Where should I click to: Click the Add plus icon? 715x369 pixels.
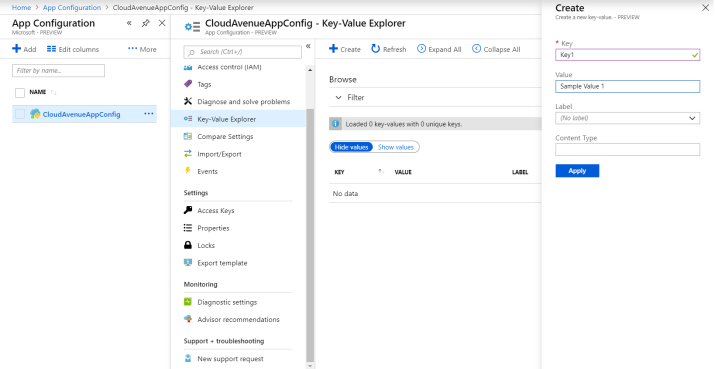(x=16, y=49)
